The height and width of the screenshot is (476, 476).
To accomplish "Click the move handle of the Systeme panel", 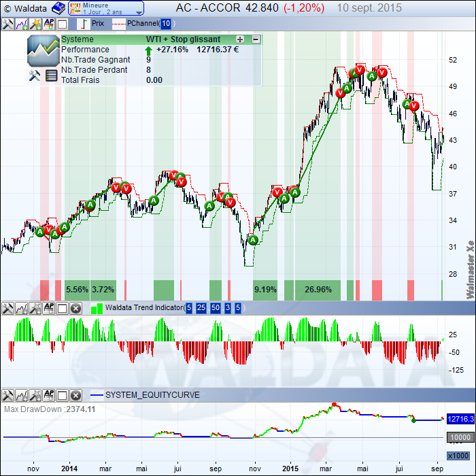I will coord(240,39).
